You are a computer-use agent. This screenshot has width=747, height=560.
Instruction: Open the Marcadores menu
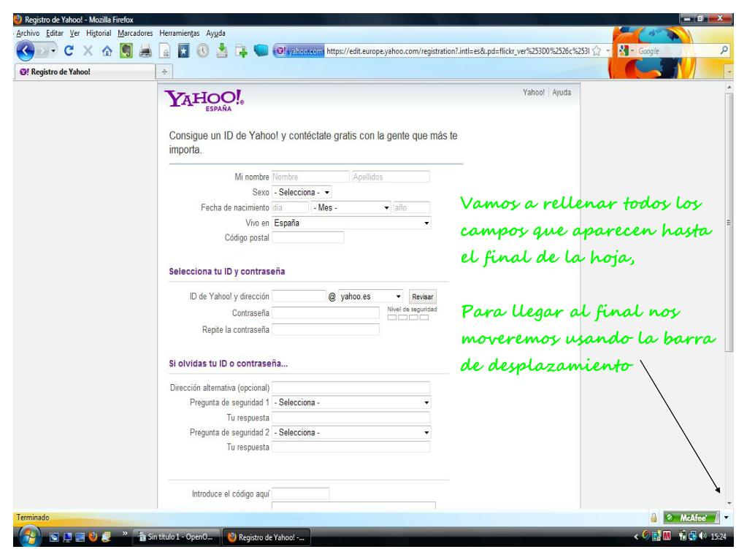[x=135, y=34]
